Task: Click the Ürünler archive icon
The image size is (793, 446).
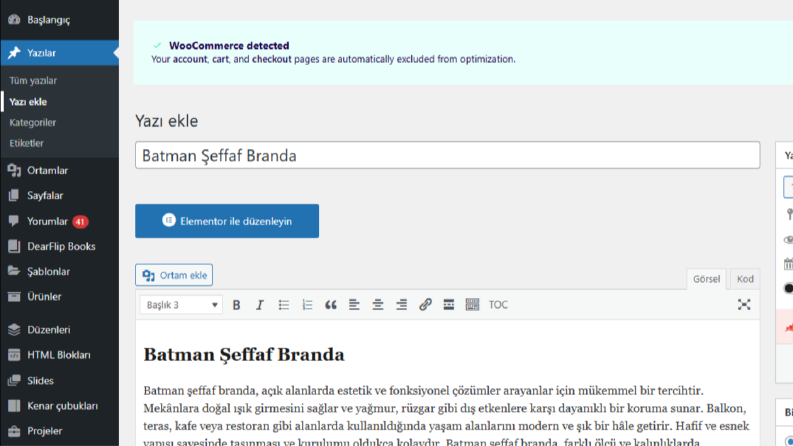Action: coord(14,297)
